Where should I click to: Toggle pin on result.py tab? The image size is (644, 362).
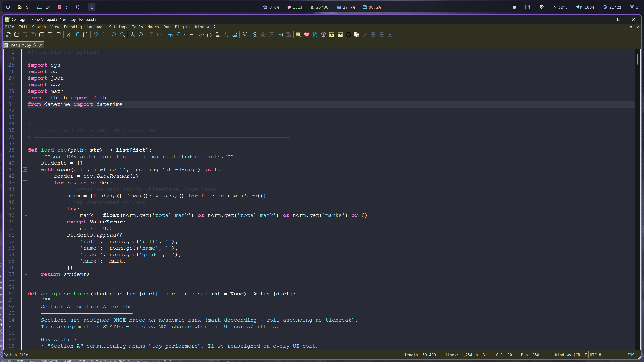35,45
